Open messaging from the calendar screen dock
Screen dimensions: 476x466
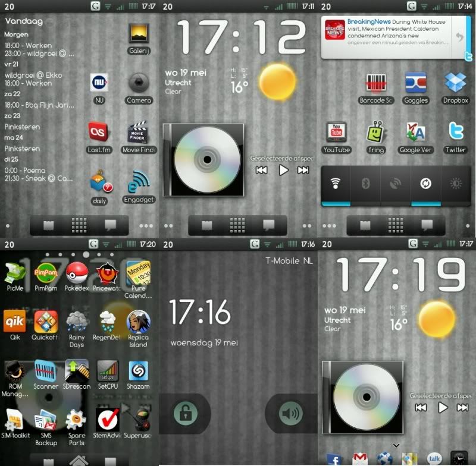point(111,225)
